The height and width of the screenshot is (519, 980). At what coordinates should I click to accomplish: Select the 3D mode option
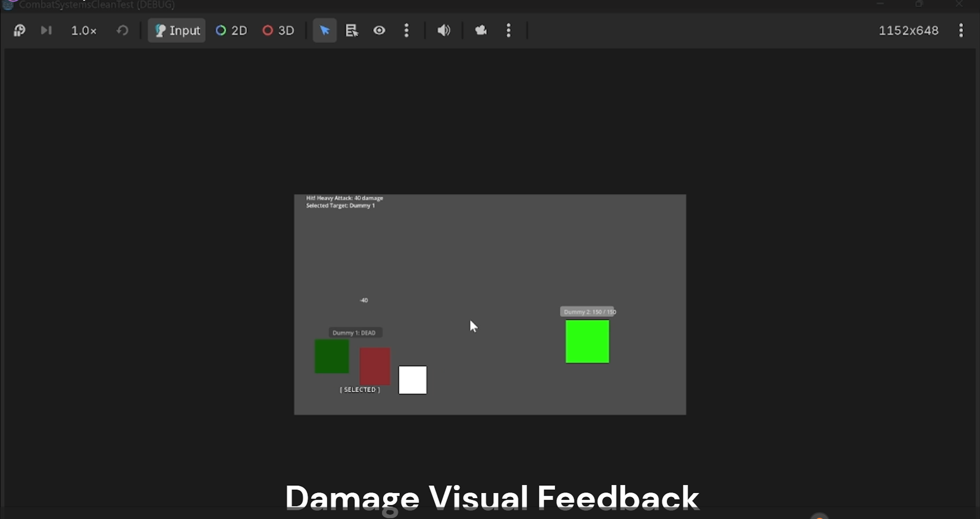coord(279,30)
